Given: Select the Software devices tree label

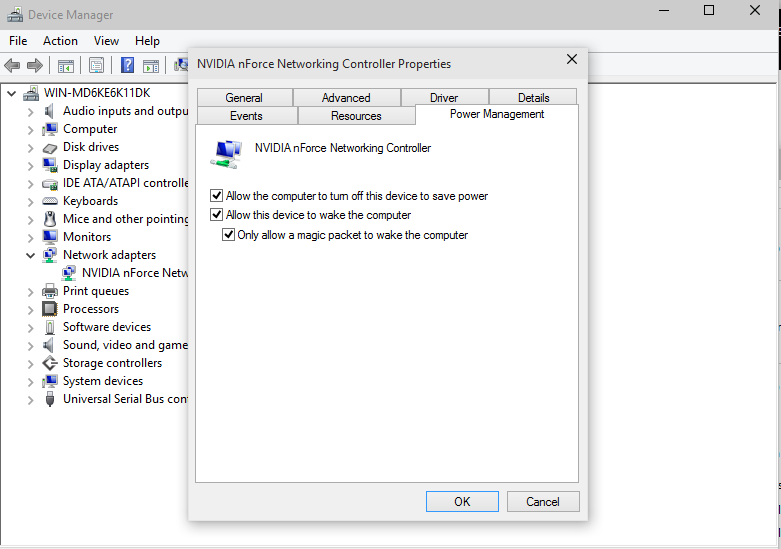Looking at the screenshot, I should tap(107, 327).
